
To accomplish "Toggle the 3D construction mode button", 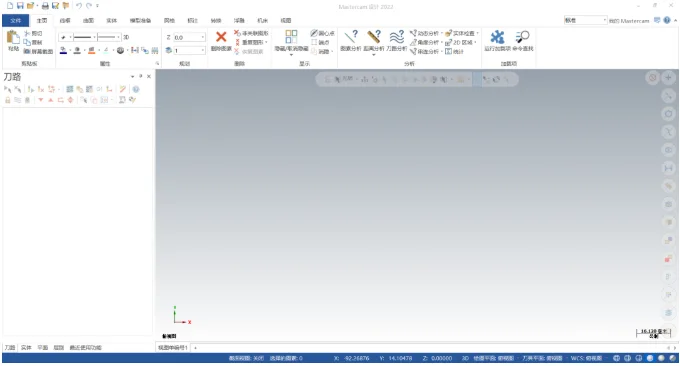I will pyautogui.click(x=126, y=37).
